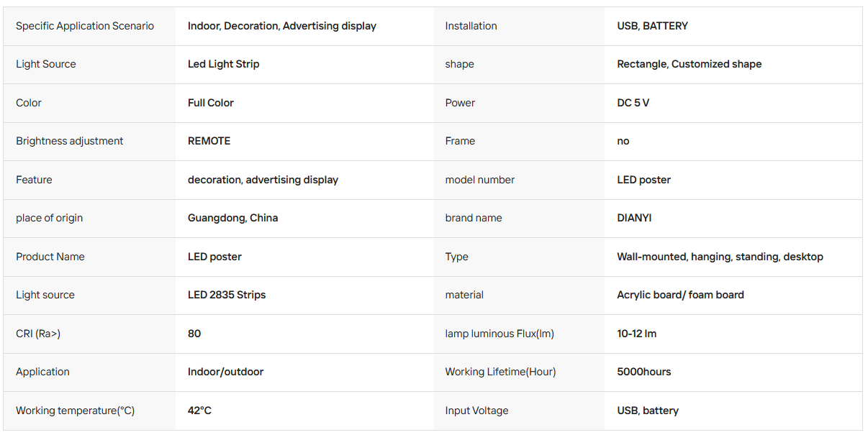Click the 'Indoor/outdoor' application value
The height and width of the screenshot is (435, 868).
(x=226, y=372)
